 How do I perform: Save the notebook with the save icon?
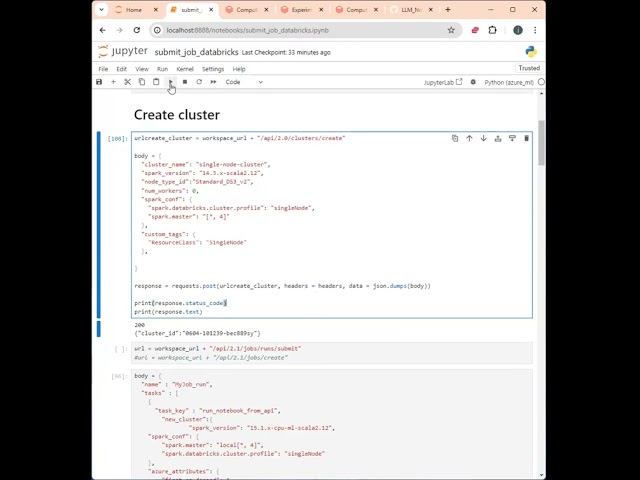click(x=99, y=82)
